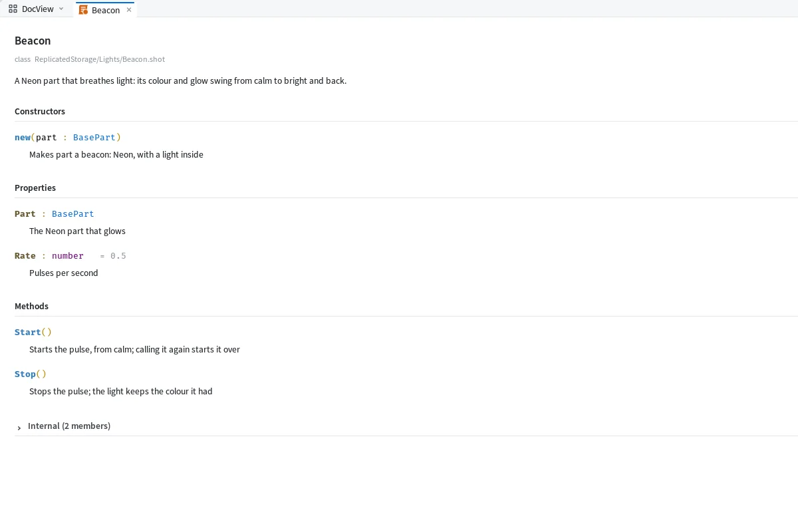Click the 'The Neon part that glows' description

(x=77, y=231)
